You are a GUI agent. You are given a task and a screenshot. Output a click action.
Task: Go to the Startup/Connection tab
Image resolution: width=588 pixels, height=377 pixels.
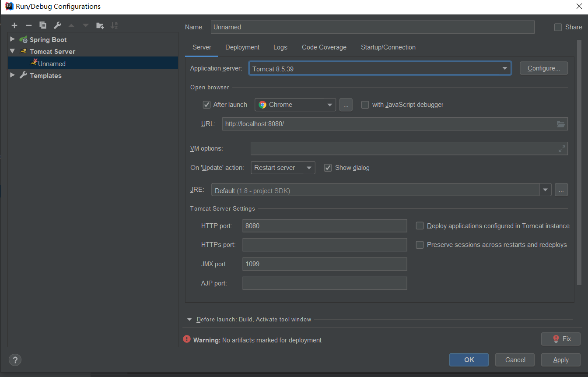[388, 47]
